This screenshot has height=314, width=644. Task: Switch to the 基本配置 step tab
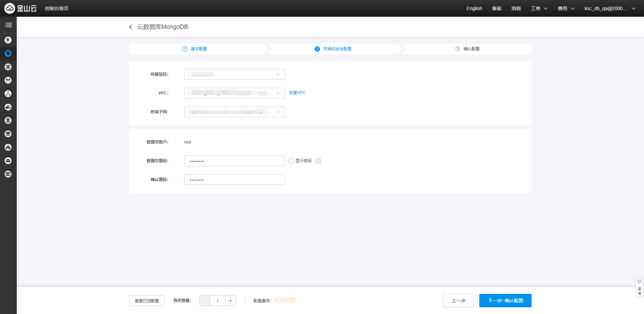pos(199,49)
